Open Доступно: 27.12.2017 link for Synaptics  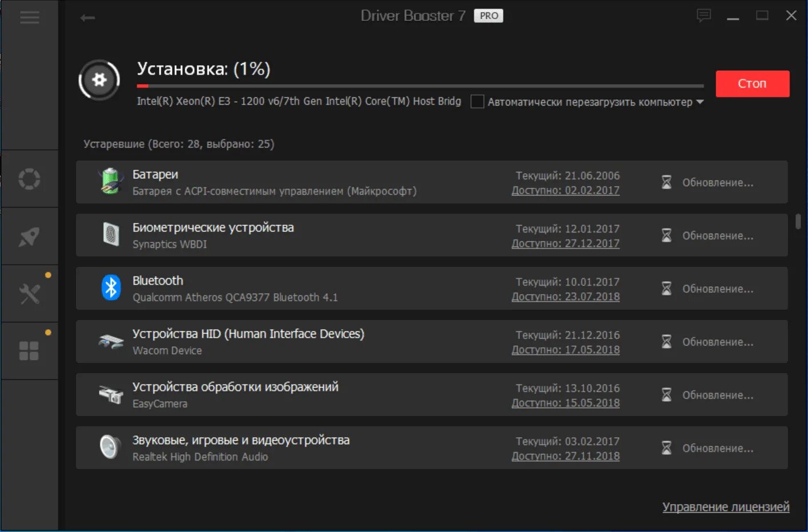pyautogui.click(x=566, y=243)
